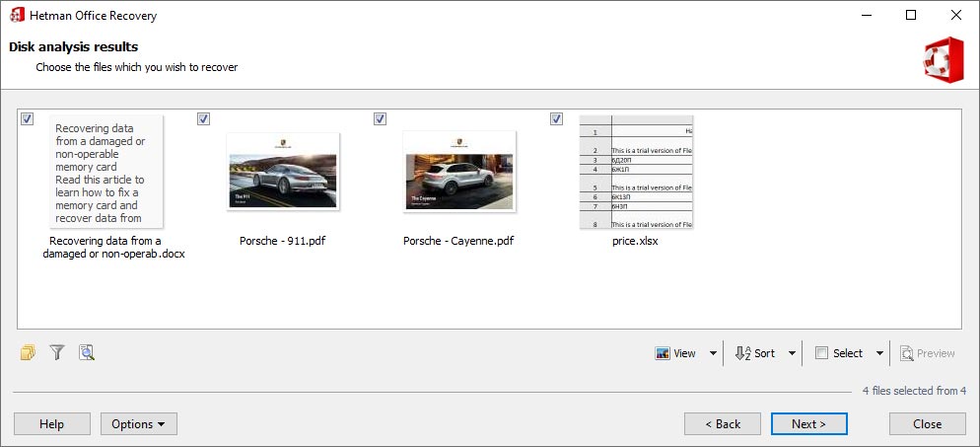Minimize the Hetman Office Recovery window
The height and width of the screenshot is (447, 980).
867,15
